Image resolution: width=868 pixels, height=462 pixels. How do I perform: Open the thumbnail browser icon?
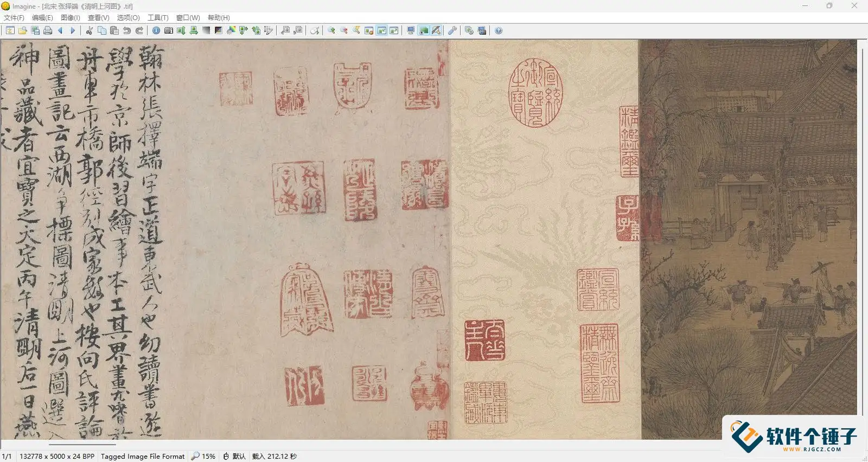point(10,30)
